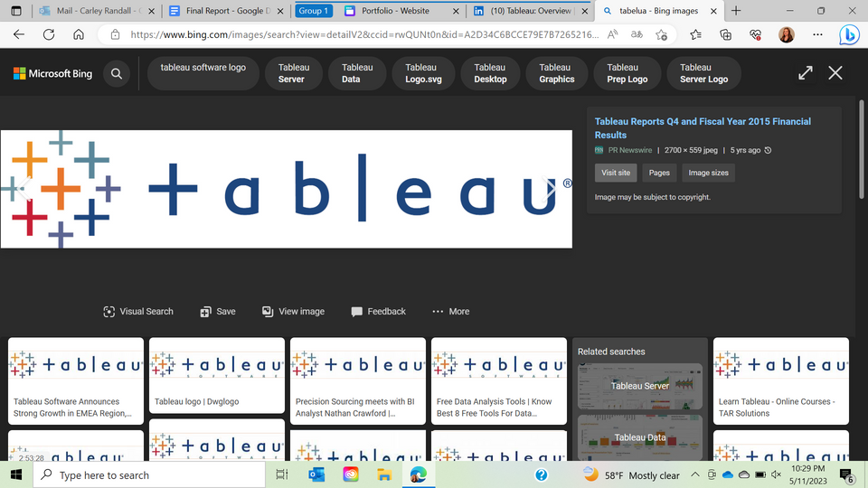Open Edge settings and more menu
Screen dimensions: 868x488
pos(817,34)
